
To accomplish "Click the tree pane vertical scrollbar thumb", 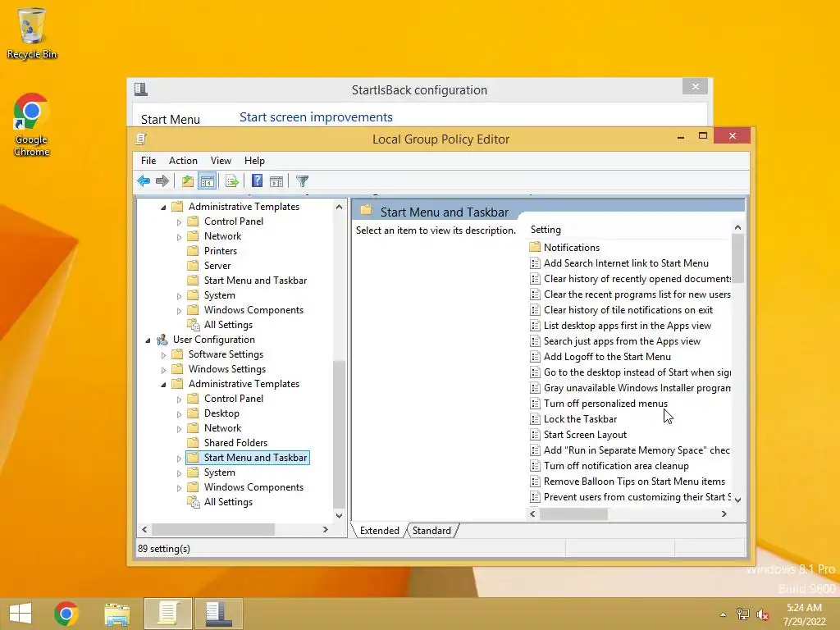I will (x=339, y=433).
